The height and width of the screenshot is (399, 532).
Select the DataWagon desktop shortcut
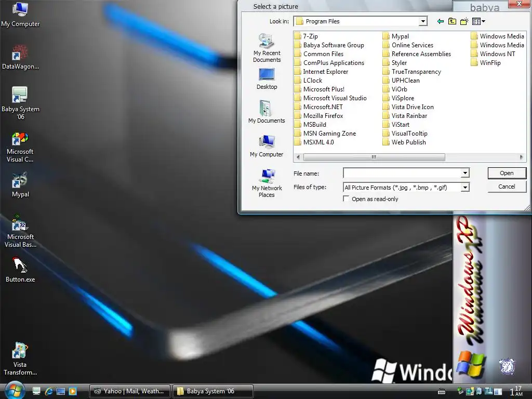point(20,57)
